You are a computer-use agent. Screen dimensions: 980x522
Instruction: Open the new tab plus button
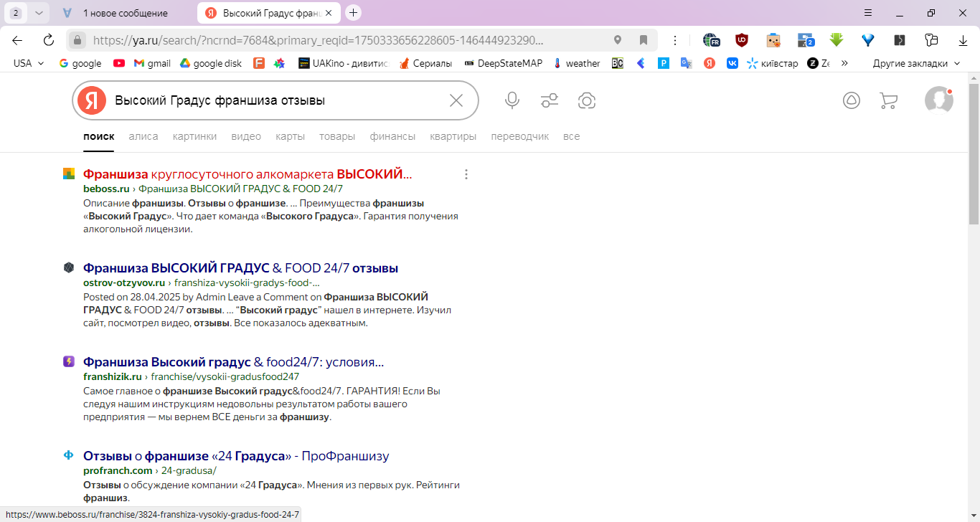pyautogui.click(x=353, y=13)
